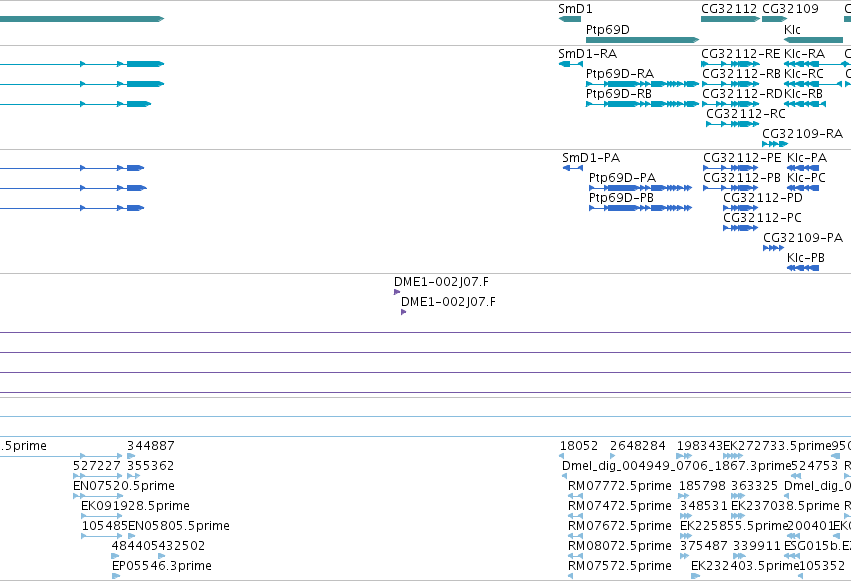Click insertion feature 105352

pos(802,576)
